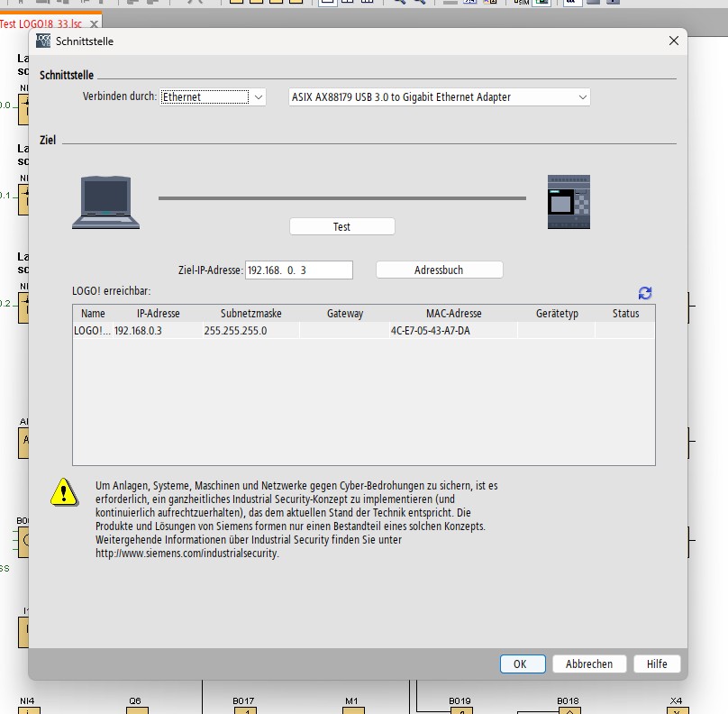Click the yellow warning triangle icon
The width and height of the screenshot is (728, 714).
coord(64,492)
